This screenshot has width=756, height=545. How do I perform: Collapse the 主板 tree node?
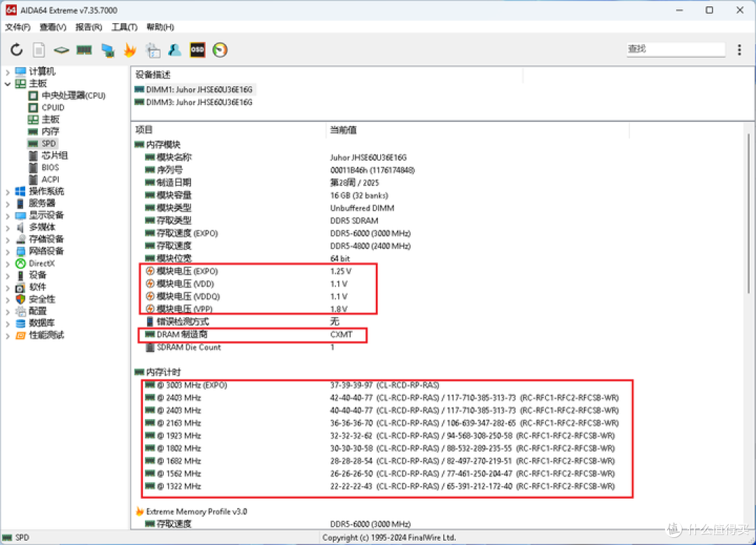(7, 84)
